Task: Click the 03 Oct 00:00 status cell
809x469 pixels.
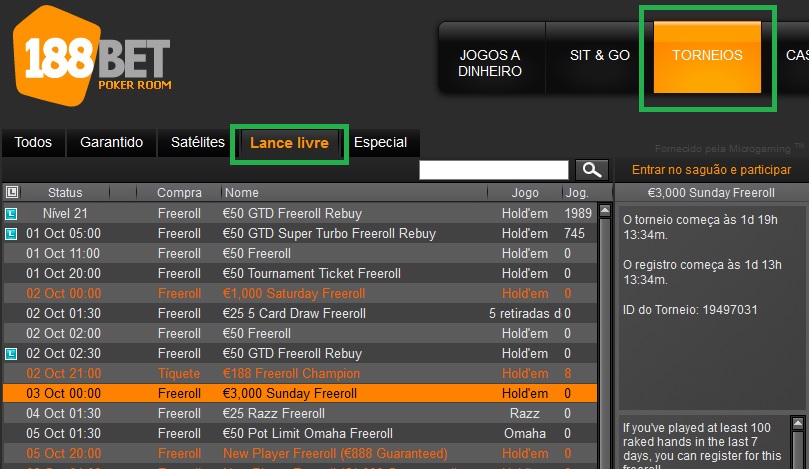Action: click(63, 394)
